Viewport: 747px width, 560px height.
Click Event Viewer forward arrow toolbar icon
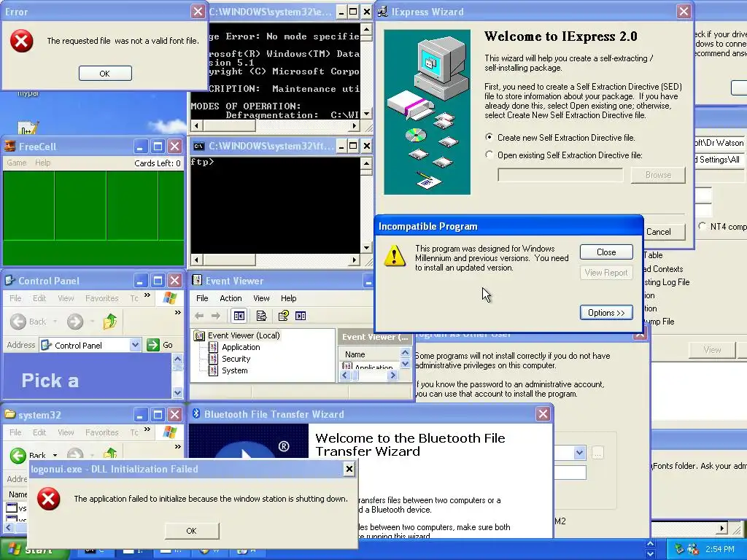216,316
